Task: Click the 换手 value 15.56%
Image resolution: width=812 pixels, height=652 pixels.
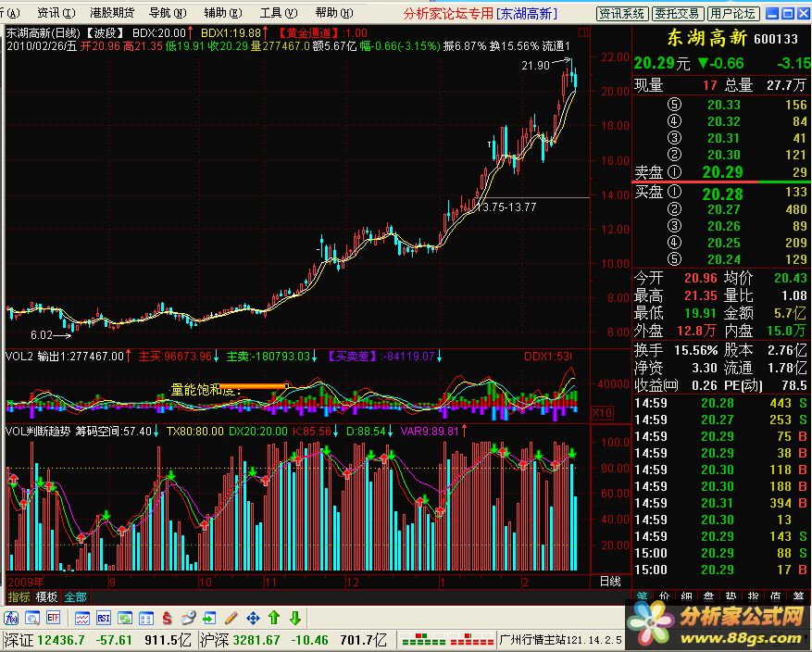Action: (x=695, y=351)
